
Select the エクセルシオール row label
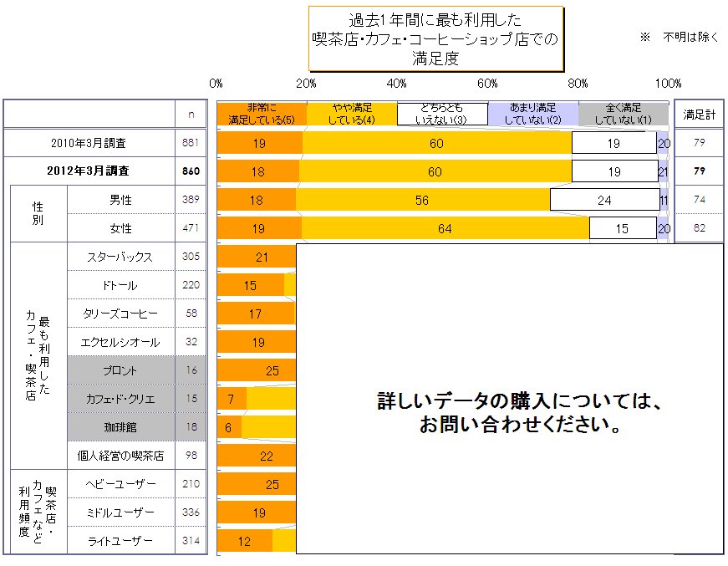pyautogui.click(x=120, y=342)
